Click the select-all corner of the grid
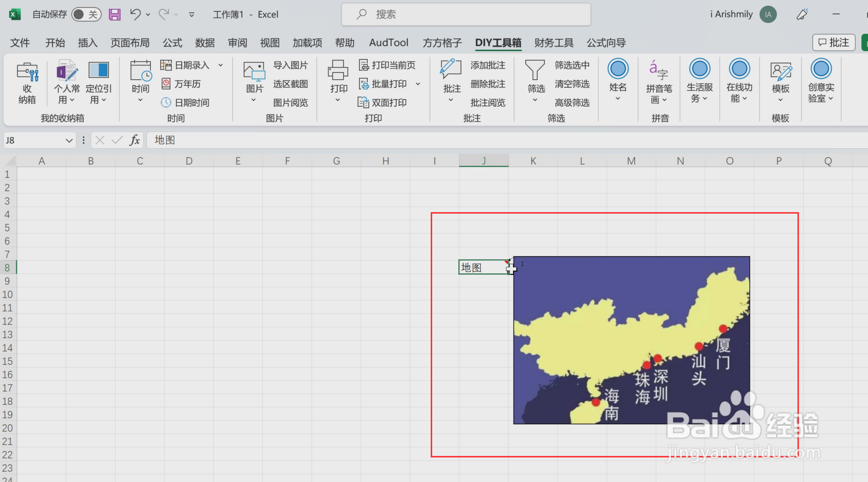 [x=9, y=161]
